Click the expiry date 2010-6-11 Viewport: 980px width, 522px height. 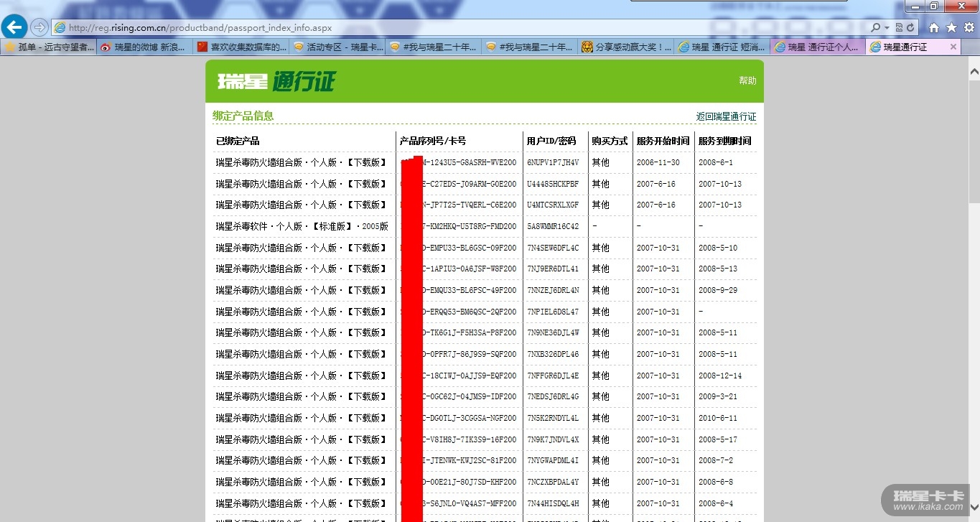(x=718, y=418)
